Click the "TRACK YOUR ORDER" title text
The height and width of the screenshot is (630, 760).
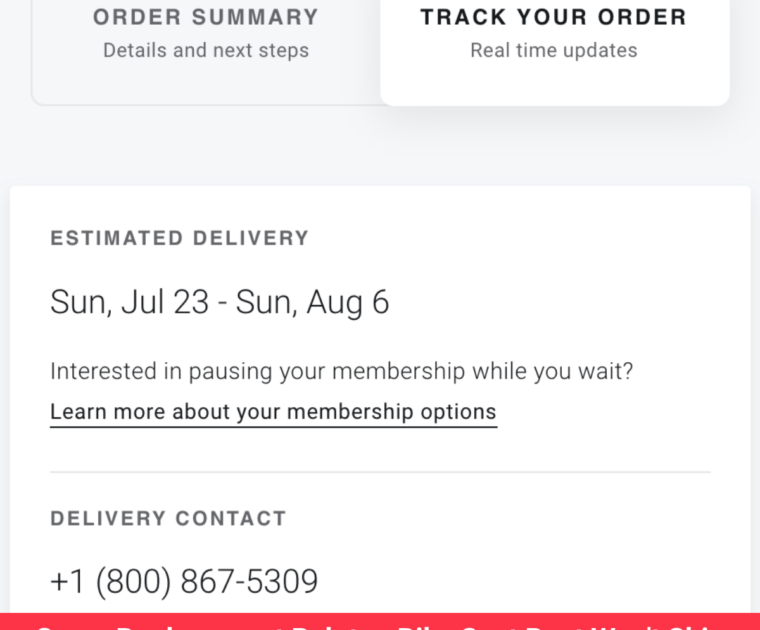[x=553, y=17]
